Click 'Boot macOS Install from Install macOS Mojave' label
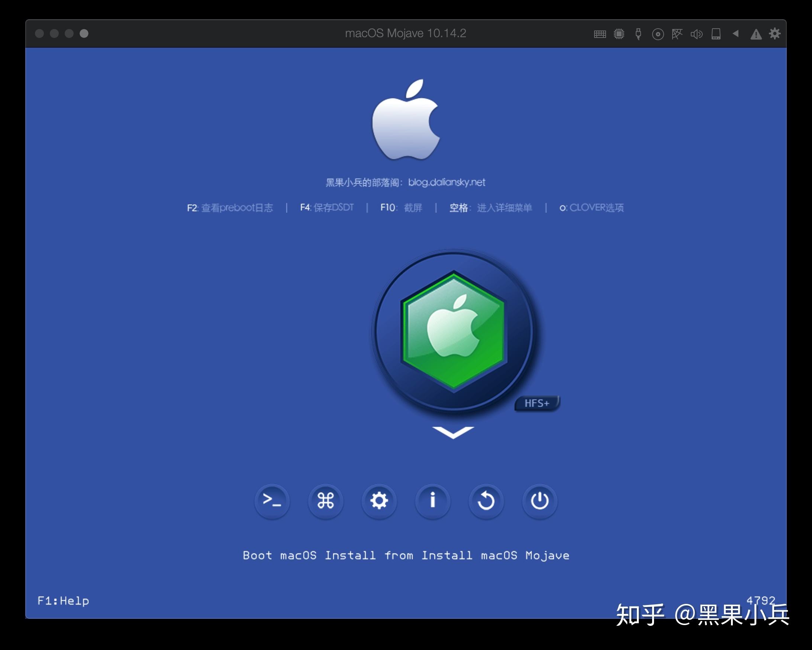Image resolution: width=812 pixels, height=650 pixels. [x=406, y=556]
